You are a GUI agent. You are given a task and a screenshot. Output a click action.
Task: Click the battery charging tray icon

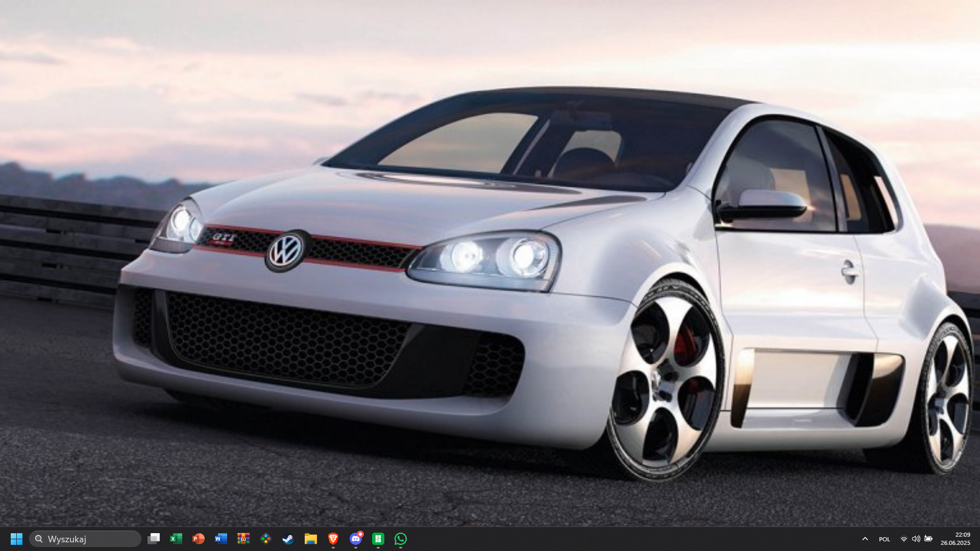coord(928,539)
